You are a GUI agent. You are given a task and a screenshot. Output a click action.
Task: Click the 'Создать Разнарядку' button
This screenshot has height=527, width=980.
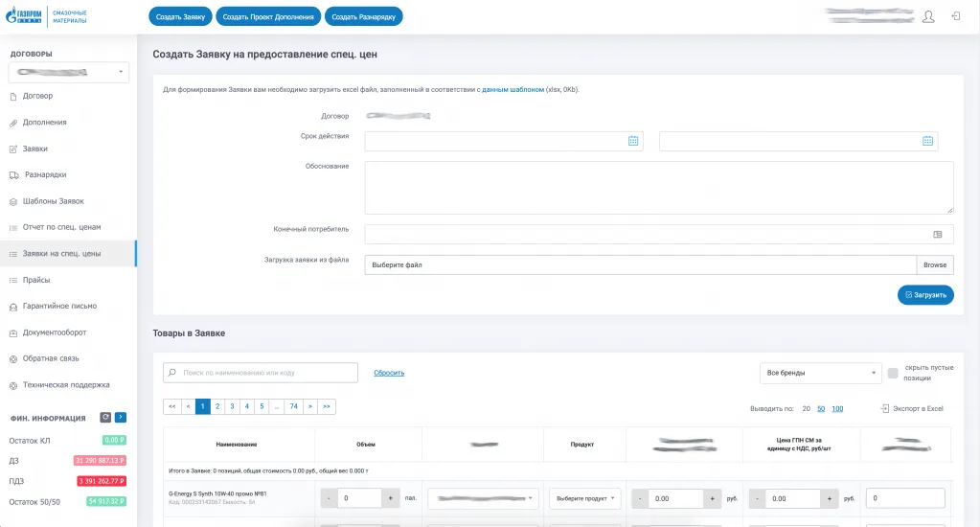coord(364,16)
